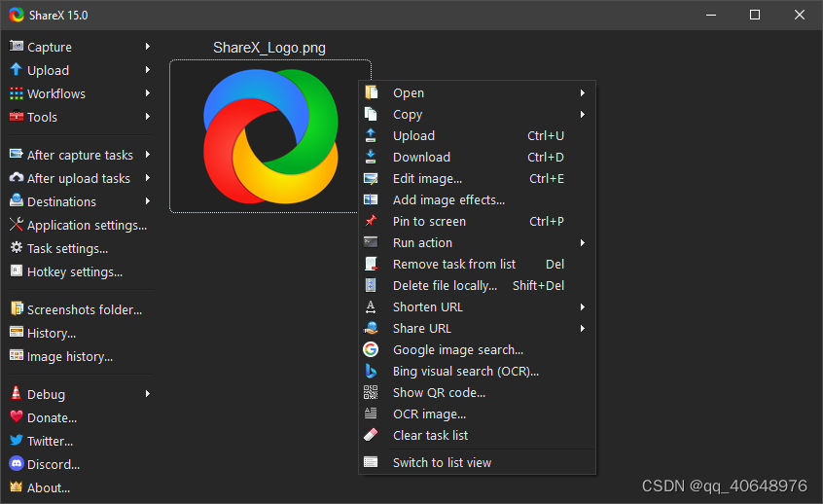
Task: Choose Google image search... entry
Action: coord(477,349)
